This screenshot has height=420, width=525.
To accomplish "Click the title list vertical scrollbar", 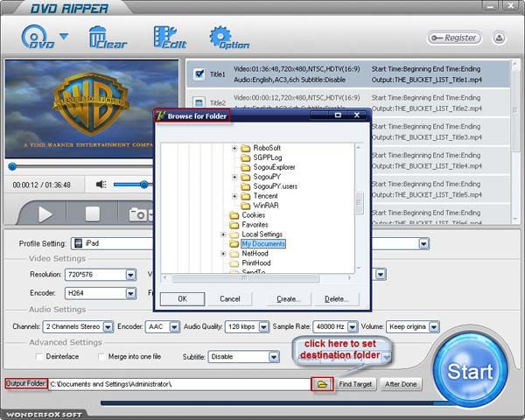I will [x=515, y=110].
